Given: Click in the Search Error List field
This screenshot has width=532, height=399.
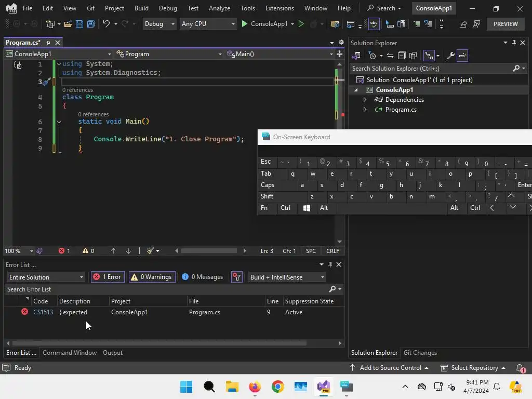Looking at the screenshot, I should (166, 289).
